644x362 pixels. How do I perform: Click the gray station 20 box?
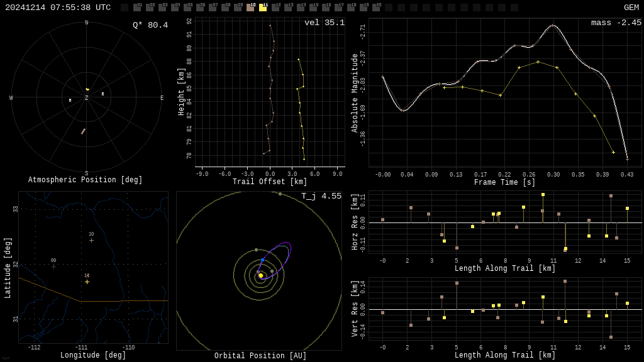point(376,8)
